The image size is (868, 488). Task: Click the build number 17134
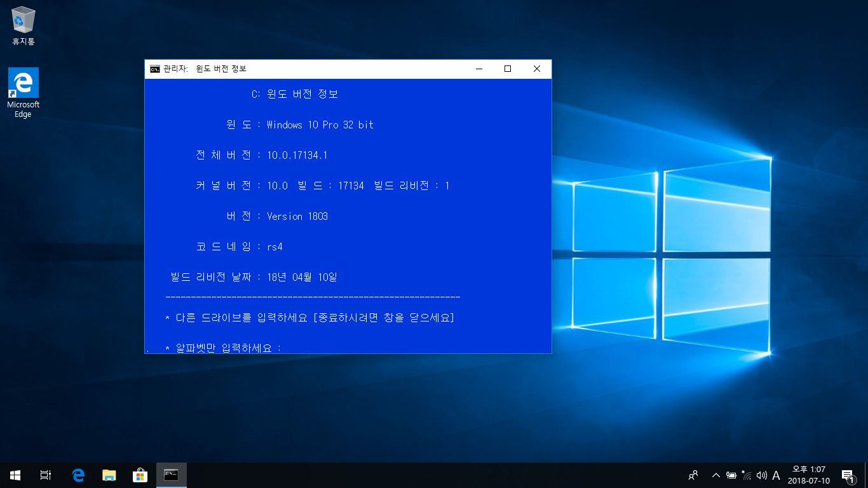[x=351, y=186]
